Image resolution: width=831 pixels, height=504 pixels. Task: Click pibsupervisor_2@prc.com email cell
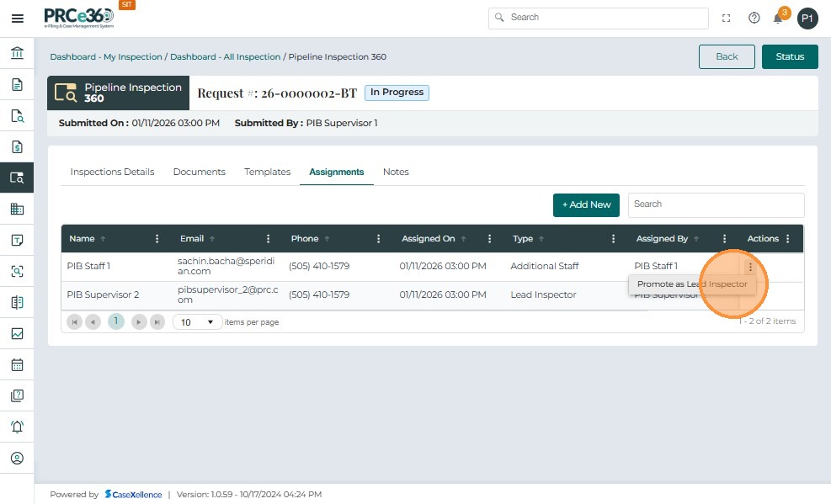(228, 294)
